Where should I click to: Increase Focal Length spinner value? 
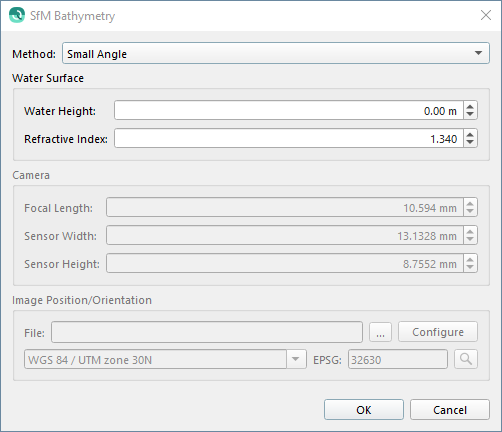pyautogui.click(x=470, y=203)
